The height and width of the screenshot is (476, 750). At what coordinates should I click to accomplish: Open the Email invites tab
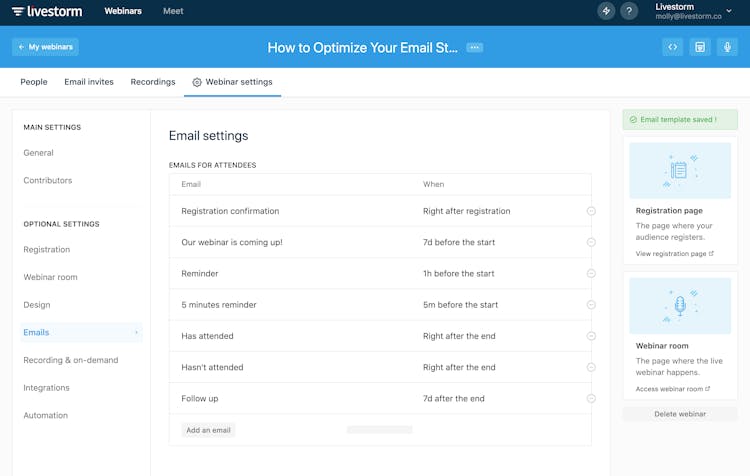[x=89, y=82]
